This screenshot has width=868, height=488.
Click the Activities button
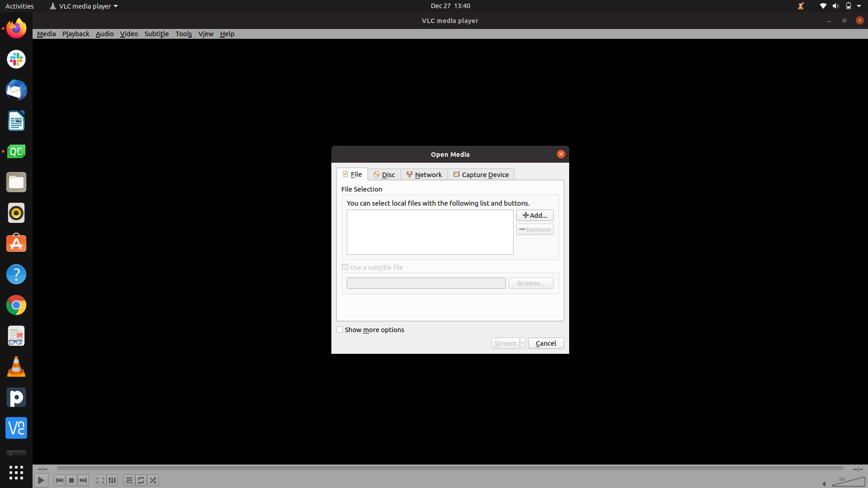19,6
